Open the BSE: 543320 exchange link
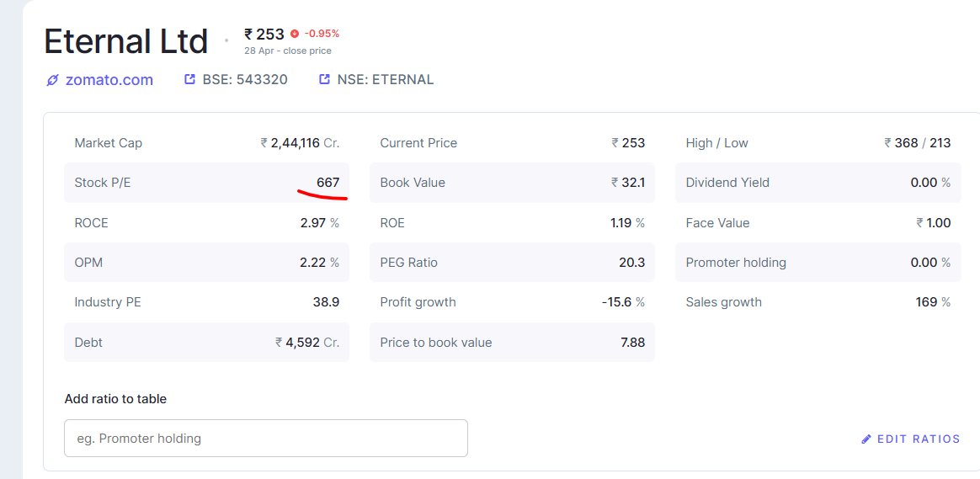980x479 pixels. pos(245,79)
